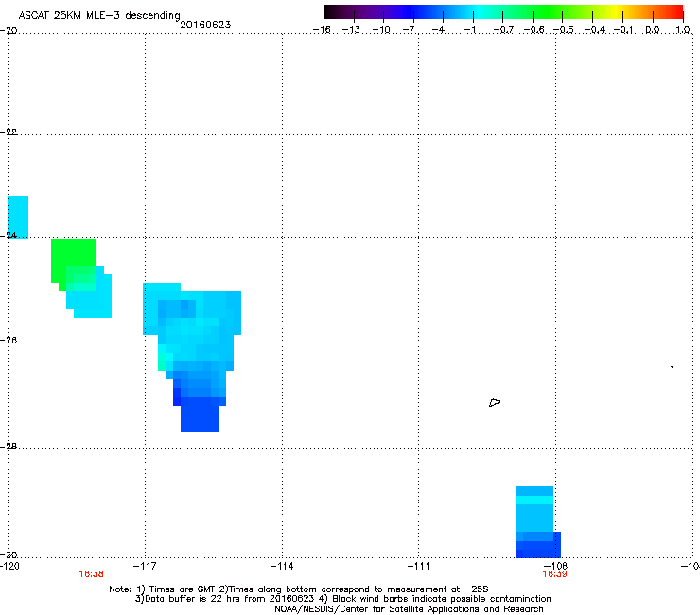Screen dimensions: 700x615
Task: Click the -28 latitude axis label
Action: (x=9, y=447)
